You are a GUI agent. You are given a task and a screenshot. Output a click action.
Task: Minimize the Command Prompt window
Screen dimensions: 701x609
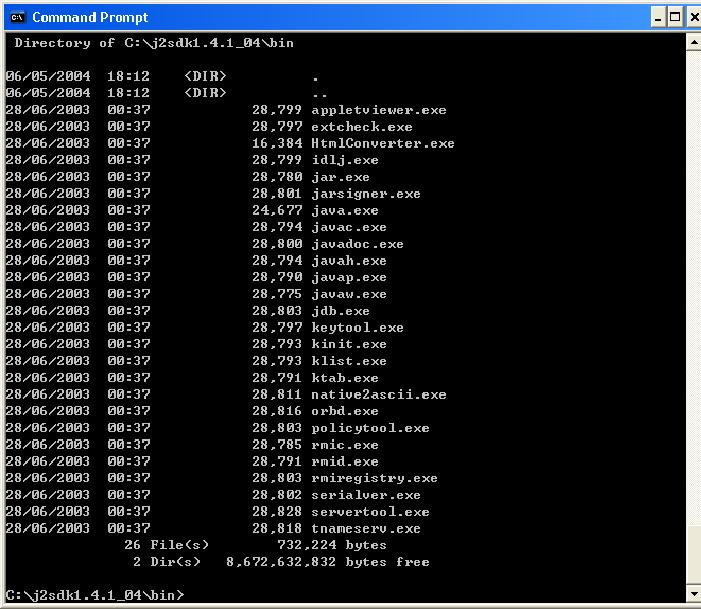point(658,18)
